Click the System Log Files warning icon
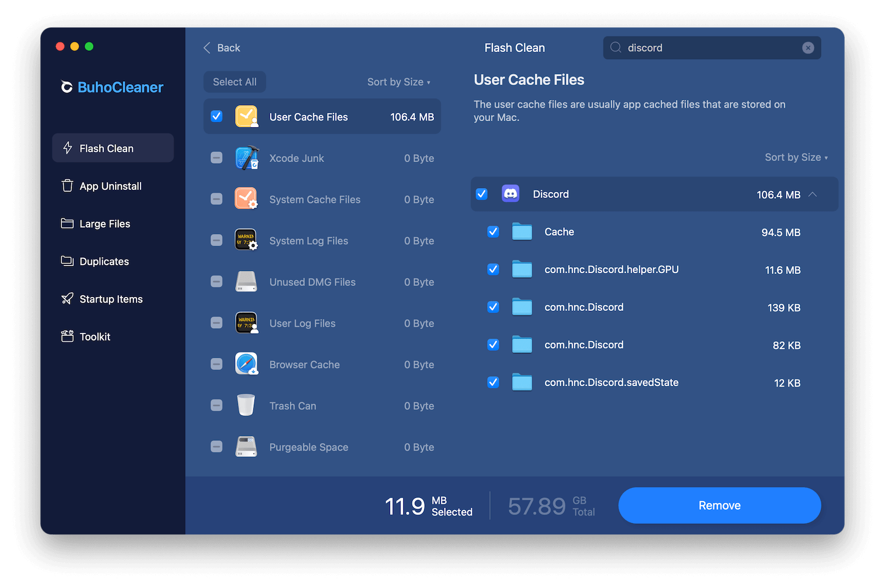The image size is (885, 588). click(x=246, y=240)
